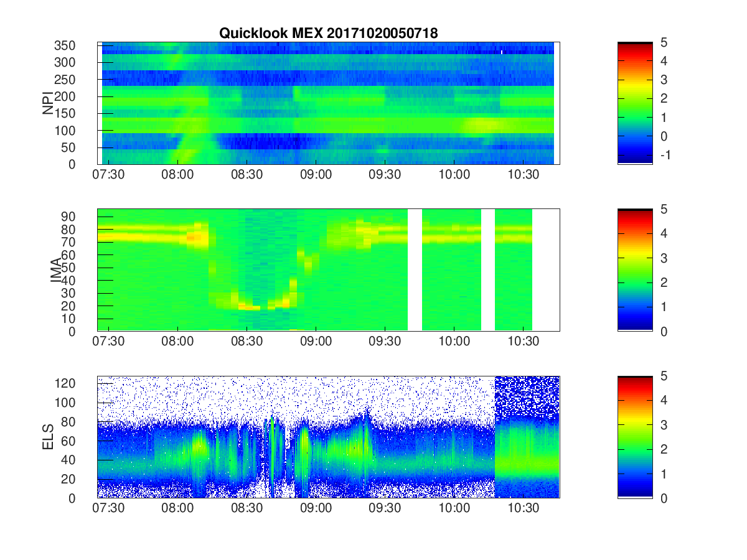The image size is (747, 560).
Task: Click the -1 label on NPI colorbar
Action: pyautogui.click(x=665, y=155)
